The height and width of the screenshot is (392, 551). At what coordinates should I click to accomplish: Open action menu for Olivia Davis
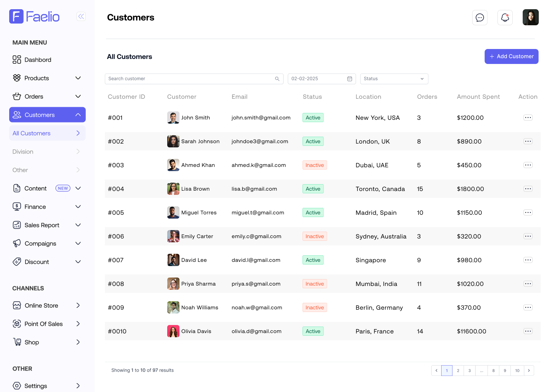point(528,332)
